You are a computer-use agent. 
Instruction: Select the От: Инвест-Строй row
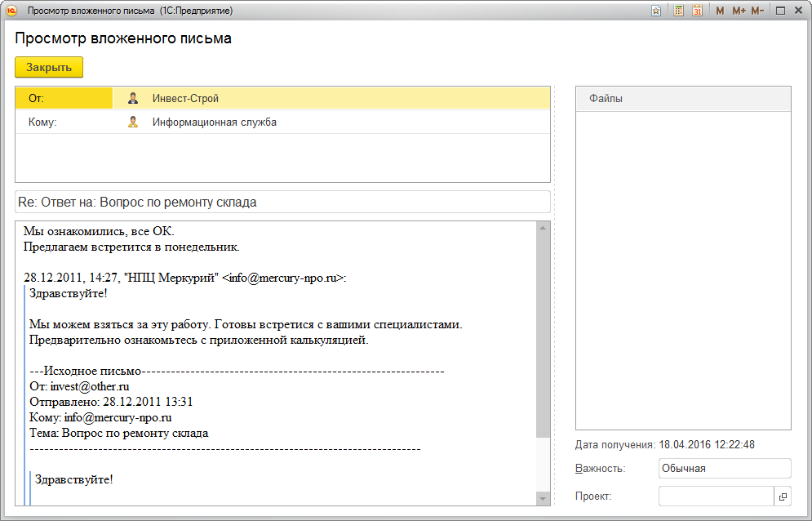[x=282, y=98]
